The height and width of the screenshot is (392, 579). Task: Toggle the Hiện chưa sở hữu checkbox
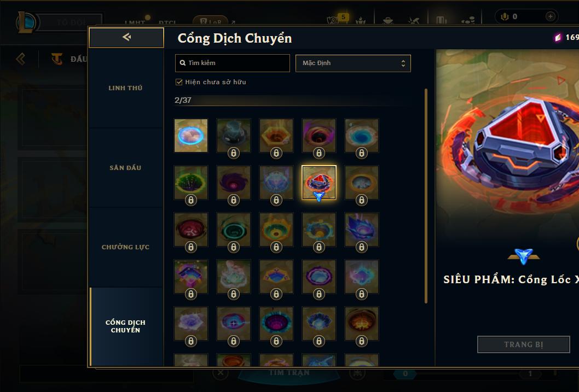(x=179, y=82)
